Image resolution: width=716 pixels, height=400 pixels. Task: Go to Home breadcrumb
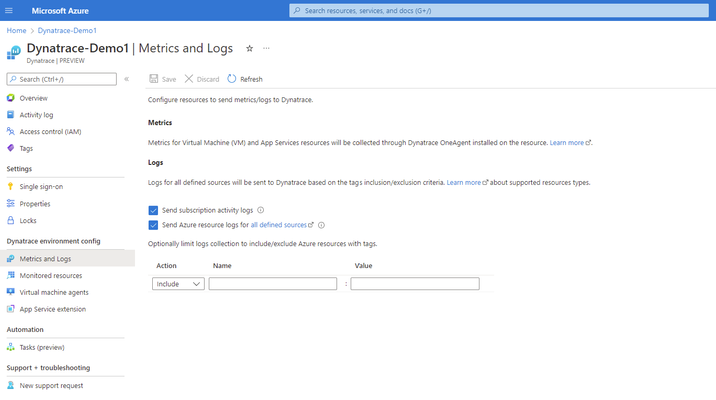click(x=16, y=31)
